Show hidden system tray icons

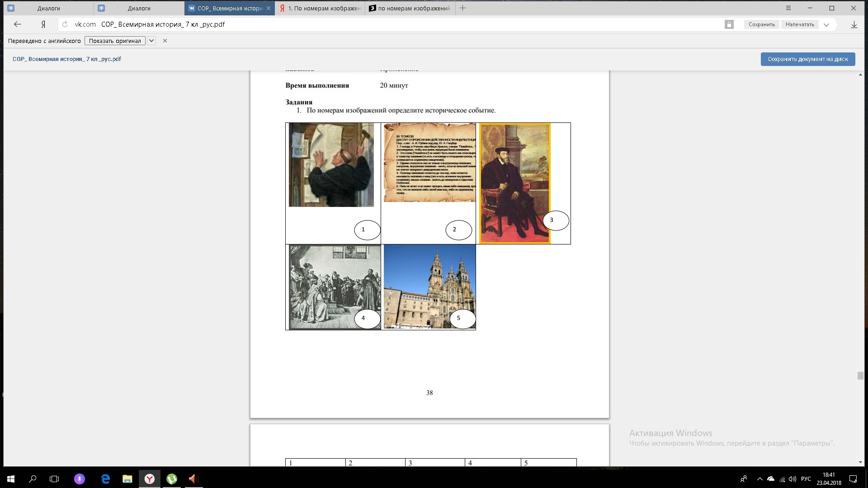pos(759,479)
